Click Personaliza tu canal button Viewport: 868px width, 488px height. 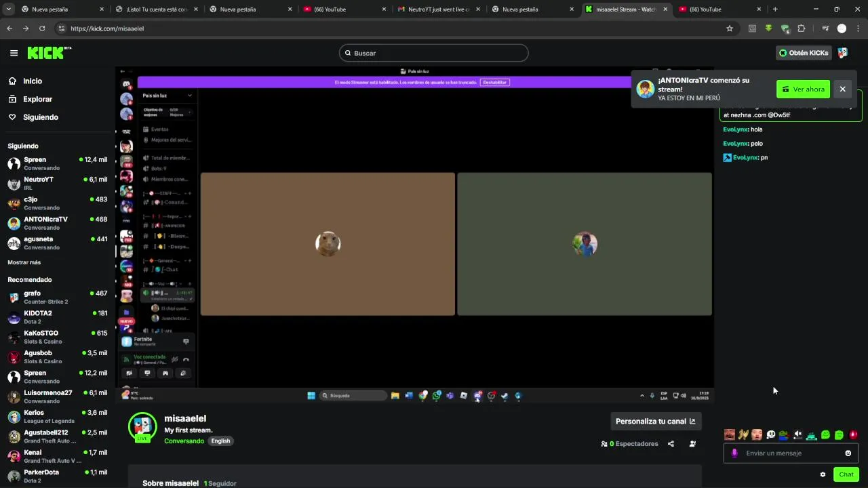[x=656, y=421]
